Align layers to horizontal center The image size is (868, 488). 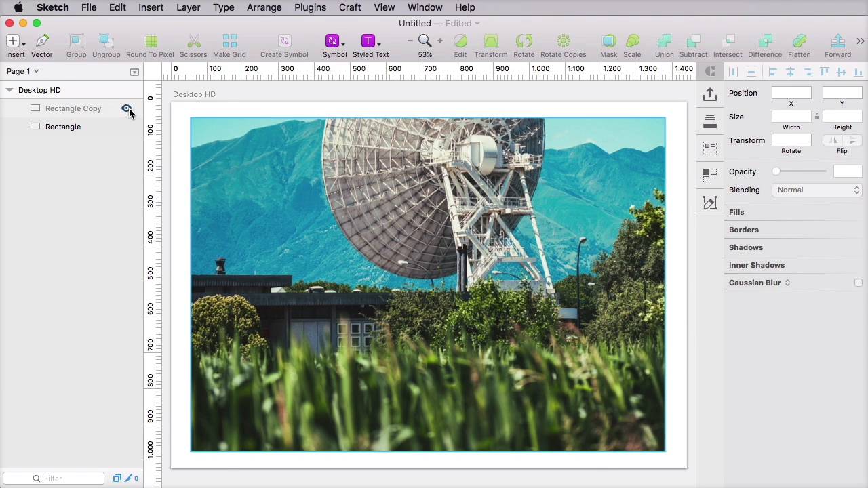point(790,72)
